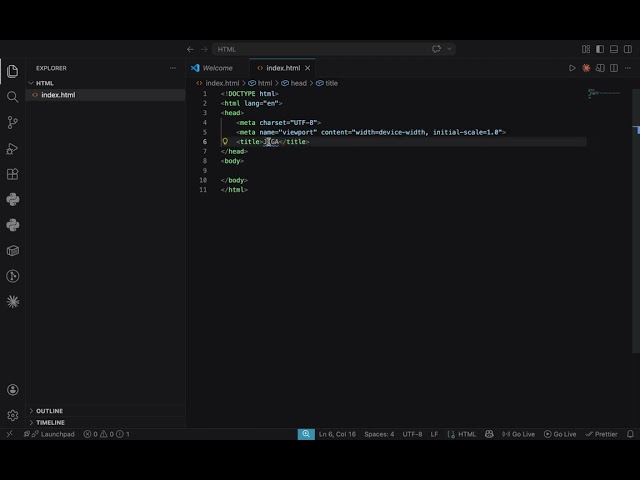Click the Run play icon in editor toolbar
Viewport: 640px width, 480px height.
[x=572, y=68]
